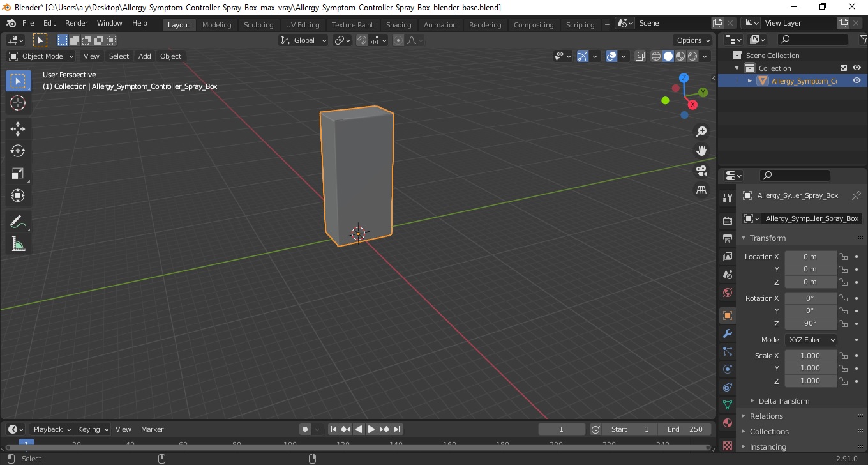Image resolution: width=868 pixels, height=465 pixels.
Task: Open the Playback popover
Action: tap(52, 429)
